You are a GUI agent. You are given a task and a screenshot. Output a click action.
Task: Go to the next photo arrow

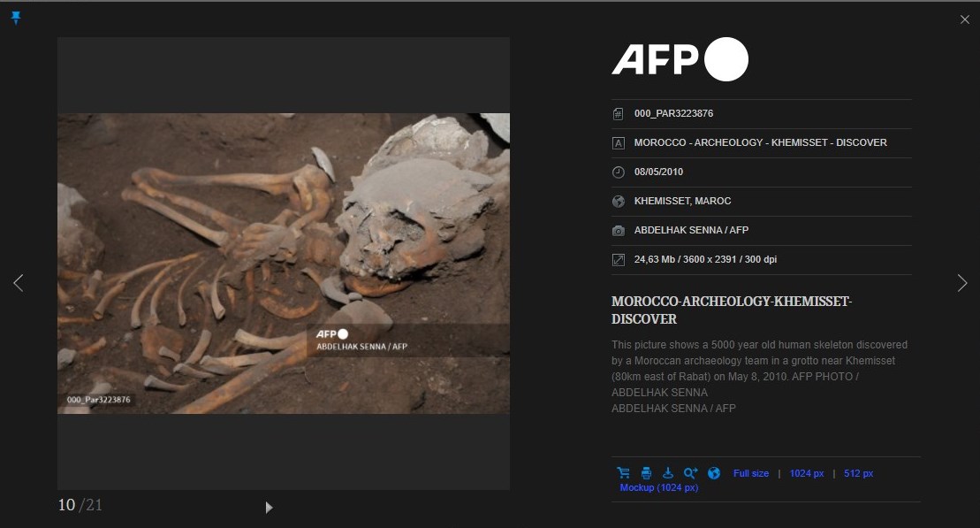(962, 283)
